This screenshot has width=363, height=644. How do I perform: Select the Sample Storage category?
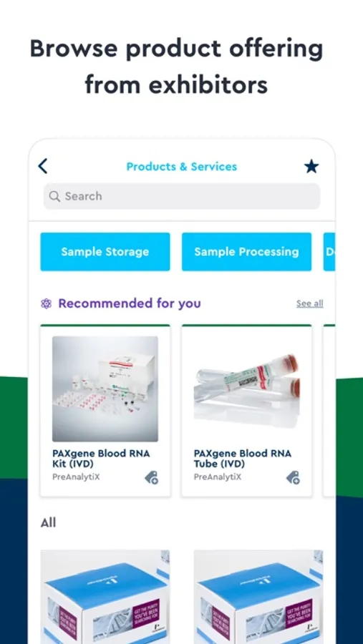[x=105, y=252]
